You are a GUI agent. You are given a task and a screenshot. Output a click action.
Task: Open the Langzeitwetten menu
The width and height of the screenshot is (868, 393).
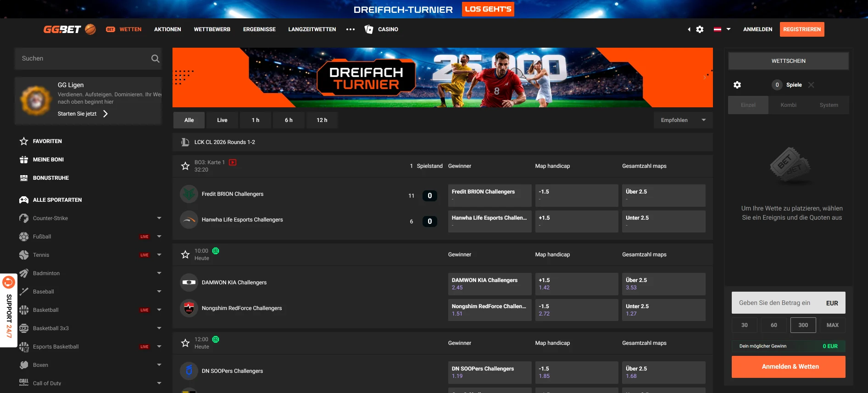tap(312, 29)
